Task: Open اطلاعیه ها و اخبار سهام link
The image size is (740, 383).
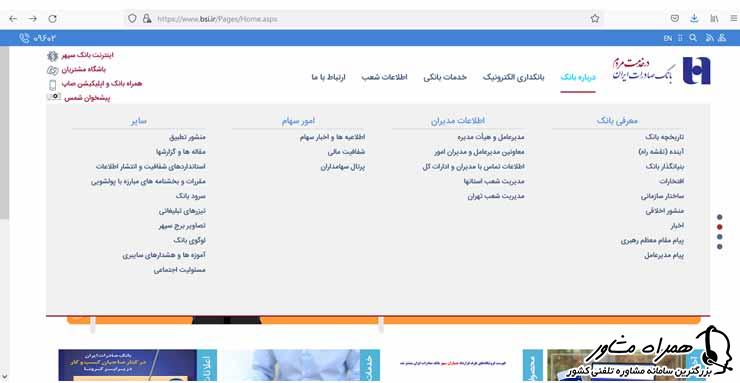Action: tap(333, 137)
